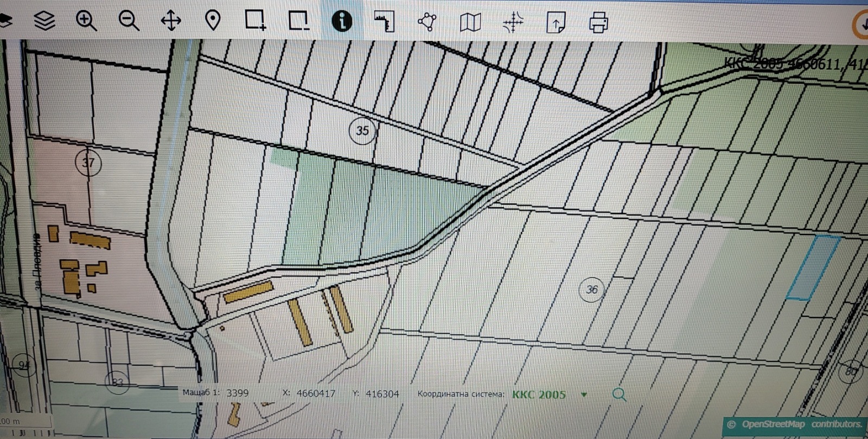The width and height of the screenshot is (868, 439).
Task: Open the map layers panel
Action: pyautogui.click(x=44, y=21)
